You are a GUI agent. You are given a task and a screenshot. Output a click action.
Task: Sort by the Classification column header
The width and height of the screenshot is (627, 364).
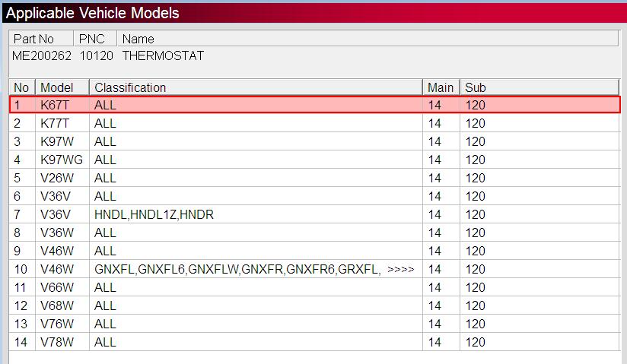(256, 87)
